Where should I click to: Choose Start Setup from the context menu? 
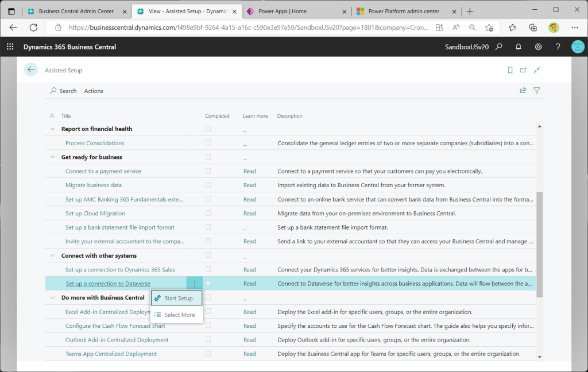point(176,298)
